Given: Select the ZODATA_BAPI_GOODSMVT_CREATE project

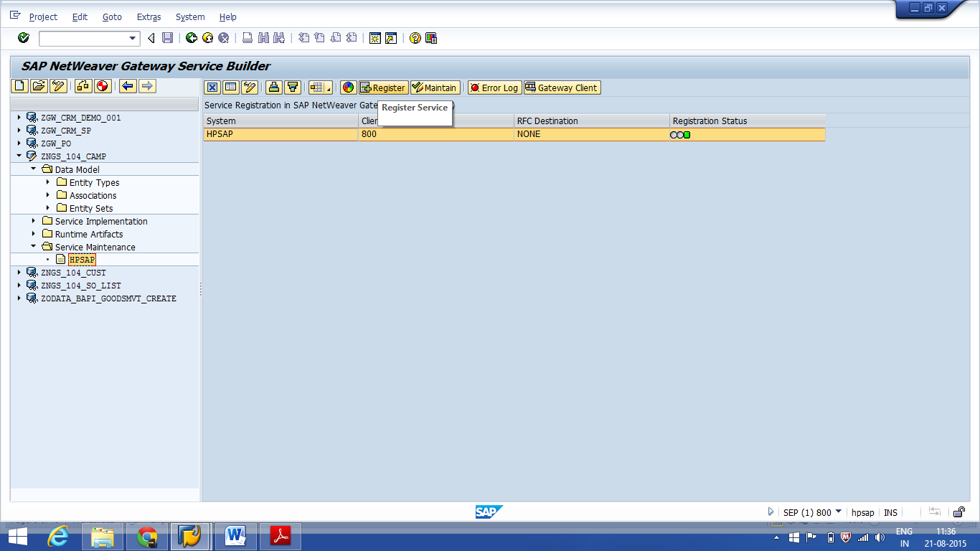Looking at the screenshot, I should 108,298.
